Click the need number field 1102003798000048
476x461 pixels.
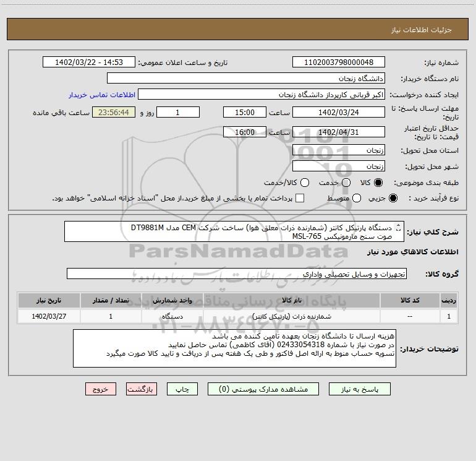[x=339, y=62]
